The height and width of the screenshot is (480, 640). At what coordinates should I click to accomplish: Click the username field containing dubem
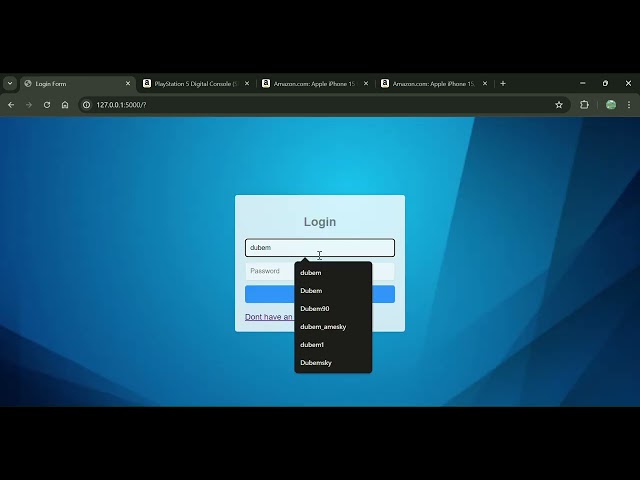click(x=320, y=248)
